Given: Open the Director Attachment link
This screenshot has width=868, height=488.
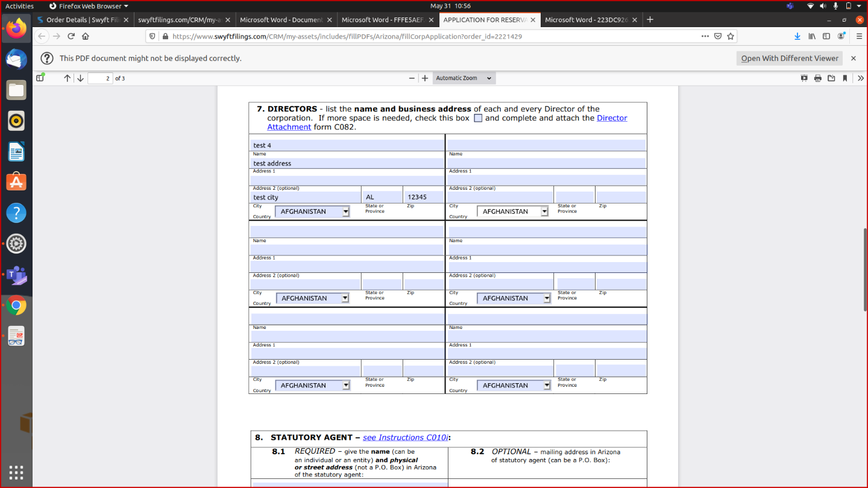Looking at the screenshot, I should (x=447, y=122).
